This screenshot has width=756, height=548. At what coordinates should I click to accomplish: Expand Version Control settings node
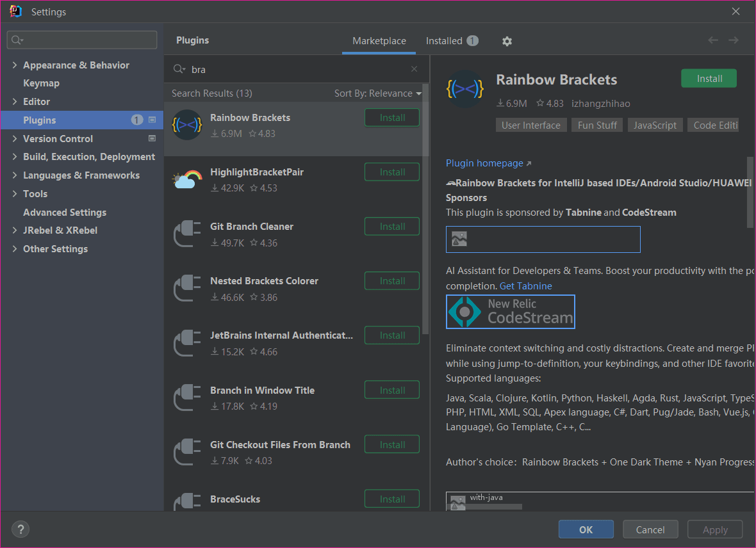[15, 138]
